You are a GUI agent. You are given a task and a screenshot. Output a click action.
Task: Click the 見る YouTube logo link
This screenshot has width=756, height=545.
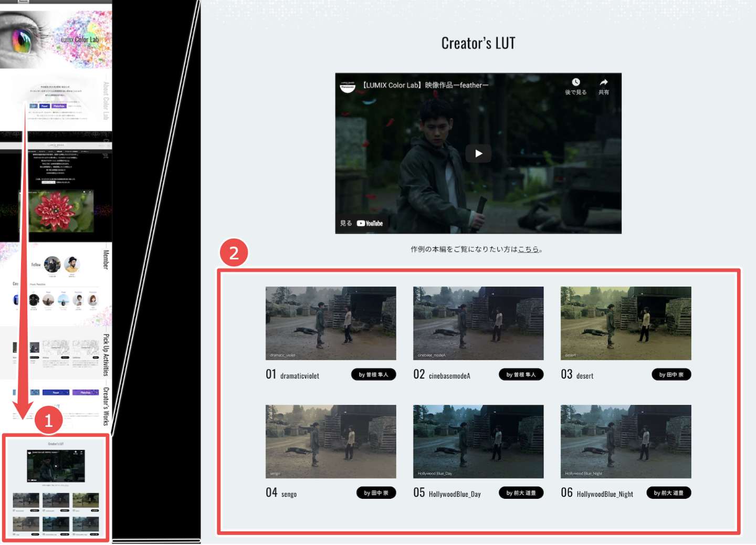(362, 223)
